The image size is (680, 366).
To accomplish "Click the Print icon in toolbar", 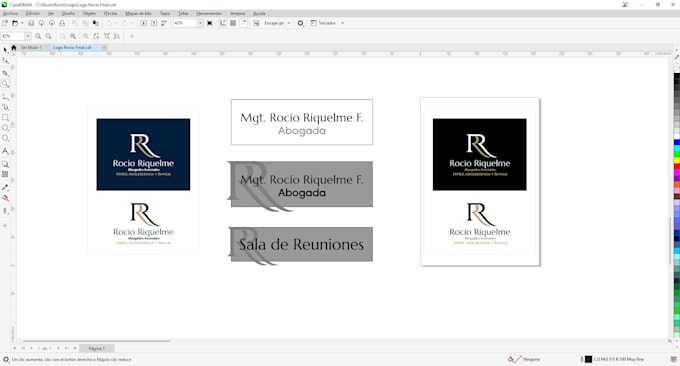I will (x=62, y=23).
